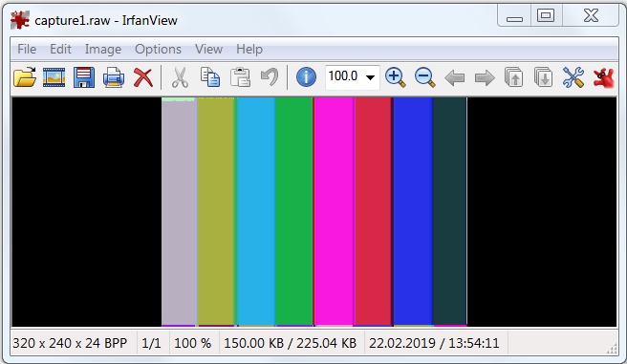Open the File menu
The image size is (627, 364).
pos(27,49)
